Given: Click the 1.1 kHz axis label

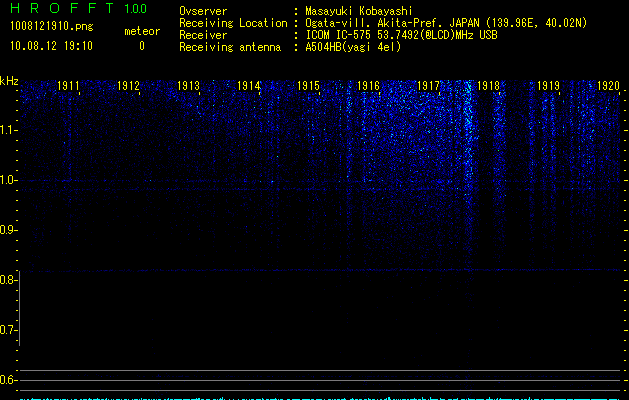Looking at the screenshot, I should (x=8, y=130).
